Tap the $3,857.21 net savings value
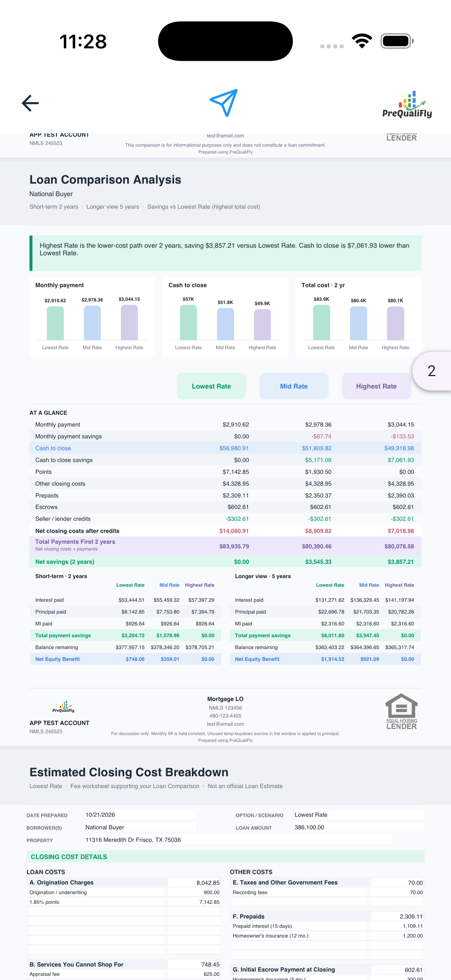Image resolution: width=451 pixels, height=980 pixels. (x=401, y=562)
